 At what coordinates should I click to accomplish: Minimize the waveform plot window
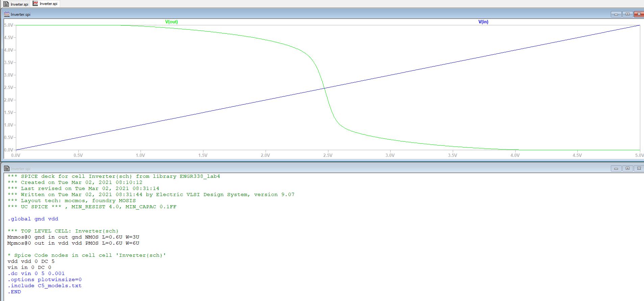pyautogui.click(x=616, y=14)
